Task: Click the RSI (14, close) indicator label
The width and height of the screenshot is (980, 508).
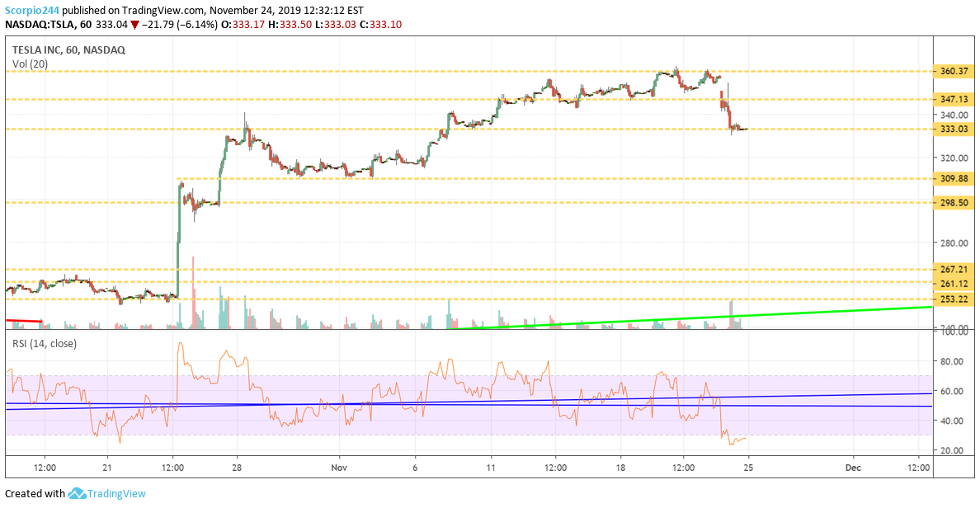Action: (x=45, y=344)
